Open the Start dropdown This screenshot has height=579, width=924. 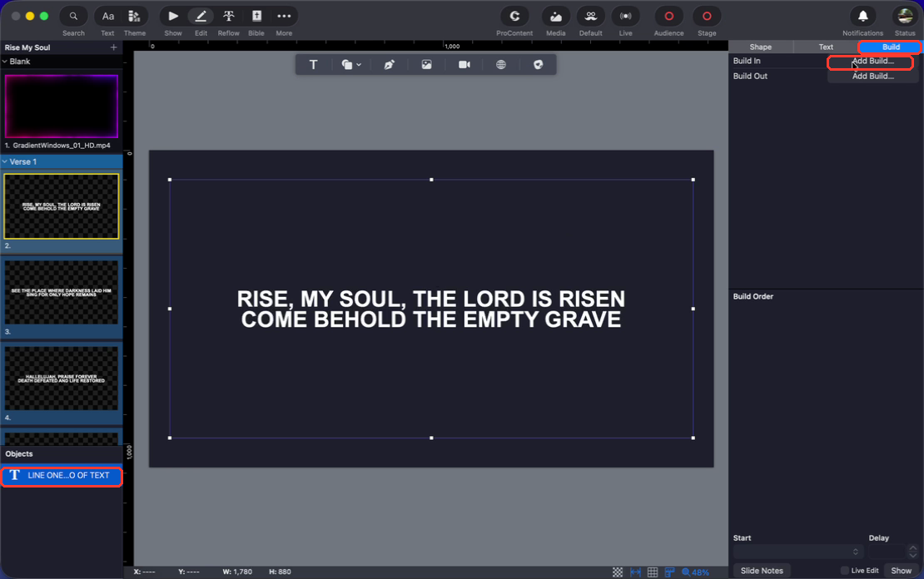(798, 552)
